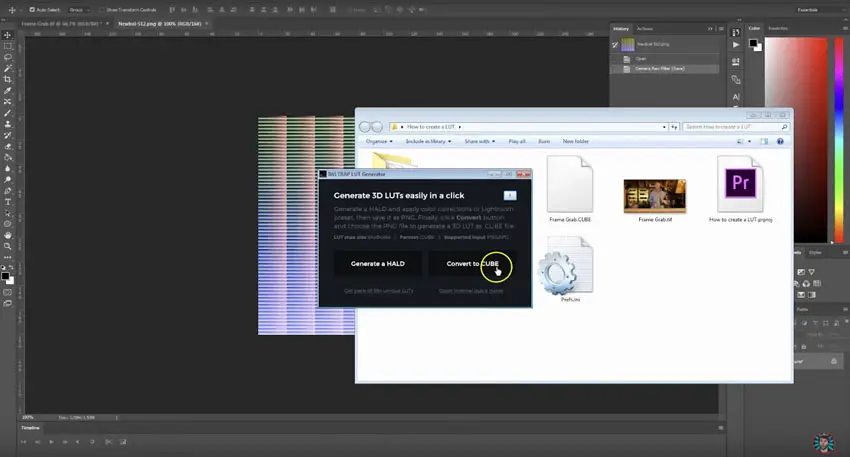This screenshot has height=457, width=850.
Task: Open the Edit Toolbar three-dots icon
Action: click(x=8, y=258)
